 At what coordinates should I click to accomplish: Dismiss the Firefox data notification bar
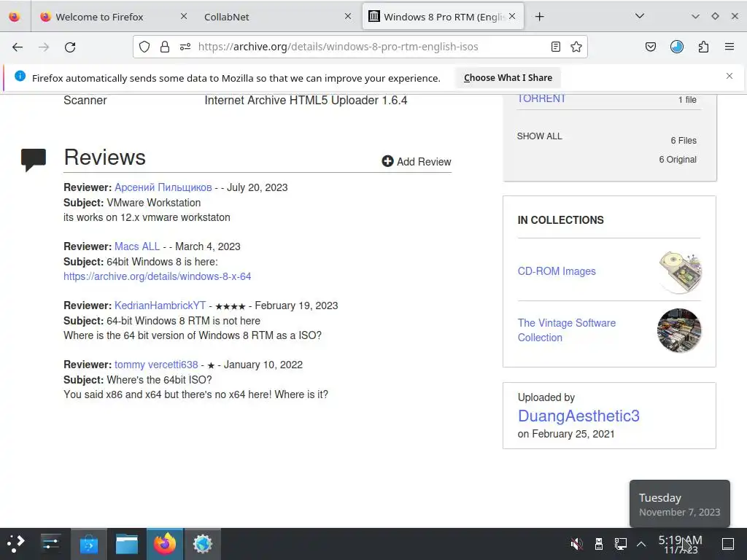(x=729, y=76)
